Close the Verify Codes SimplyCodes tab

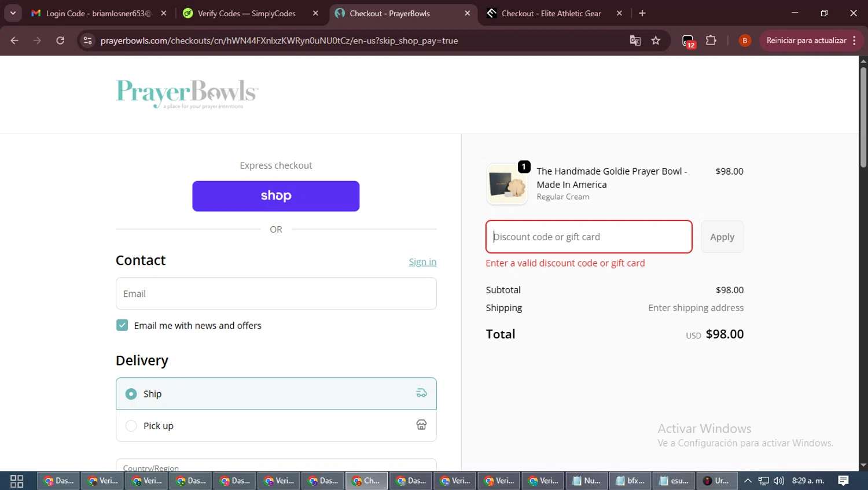click(x=315, y=13)
